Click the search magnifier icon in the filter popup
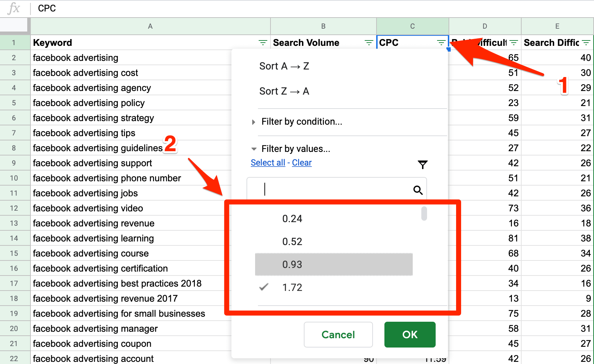 [x=418, y=190]
